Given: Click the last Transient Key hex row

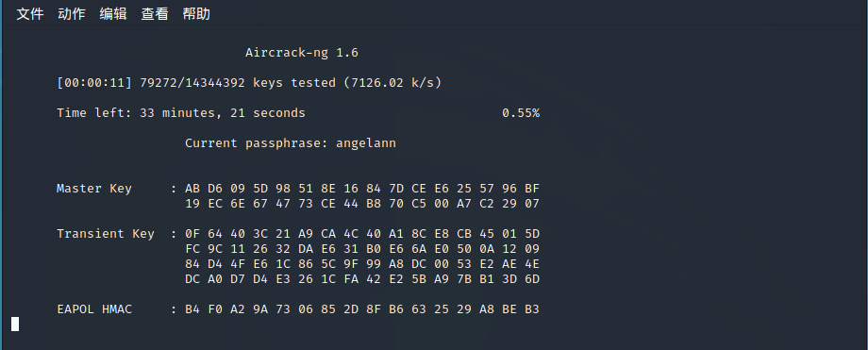Looking at the screenshot, I should (x=362, y=279).
